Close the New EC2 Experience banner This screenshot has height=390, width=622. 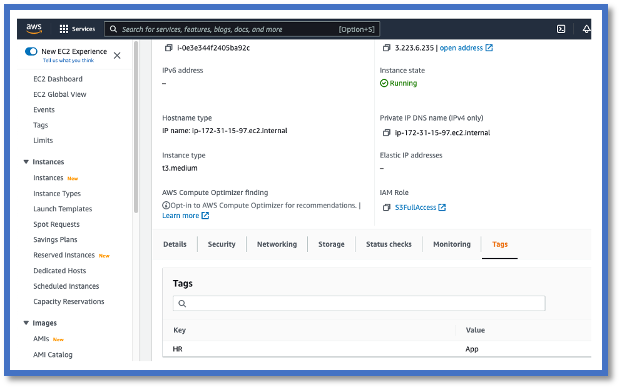pyautogui.click(x=117, y=56)
